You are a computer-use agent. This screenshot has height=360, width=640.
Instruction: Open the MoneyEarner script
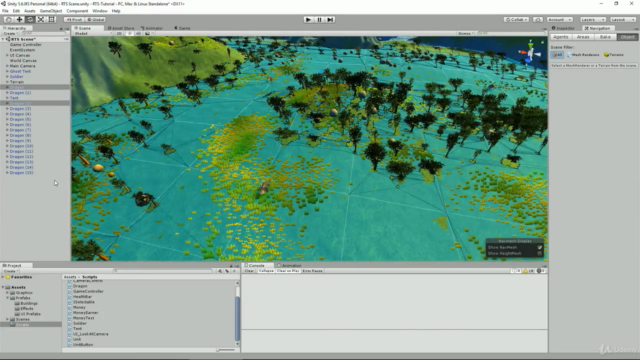tap(85, 313)
